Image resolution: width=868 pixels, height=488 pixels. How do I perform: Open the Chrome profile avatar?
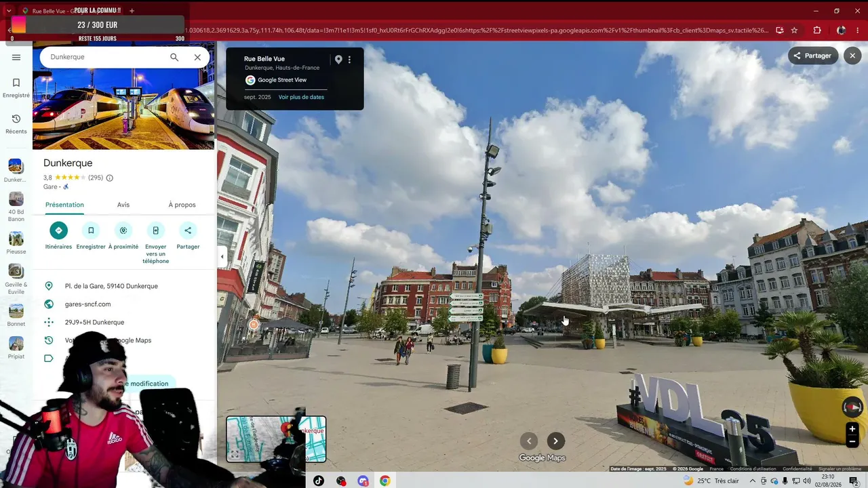(841, 30)
